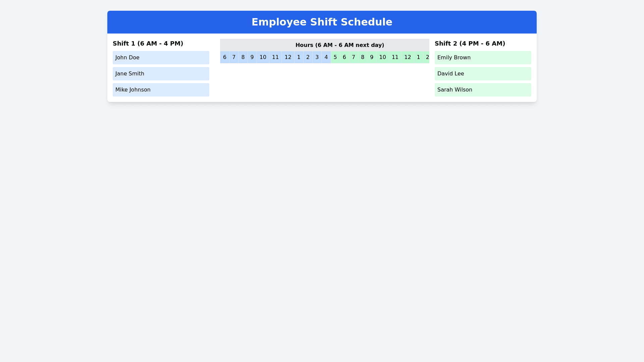Image resolution: width=644 pixels, height=362 pixels.
Task: Click the Shift 2 (4 PM - 6 AM) heading
Action: point(470,44)
